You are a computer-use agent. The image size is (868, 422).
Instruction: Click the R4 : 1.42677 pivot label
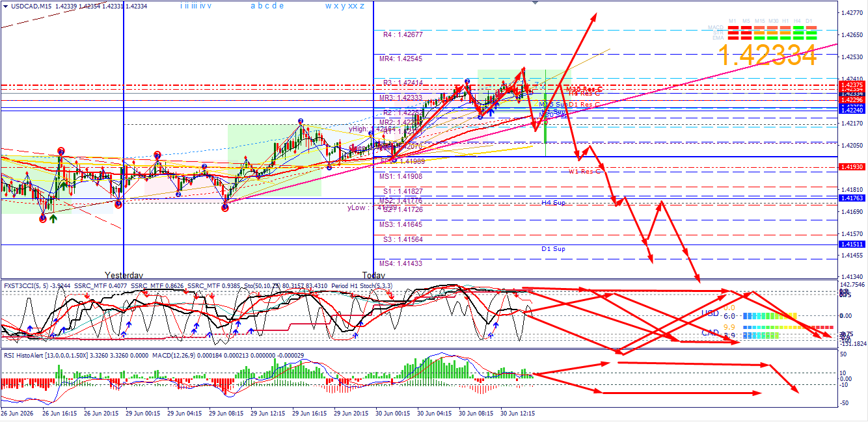(x=403, y=35)
